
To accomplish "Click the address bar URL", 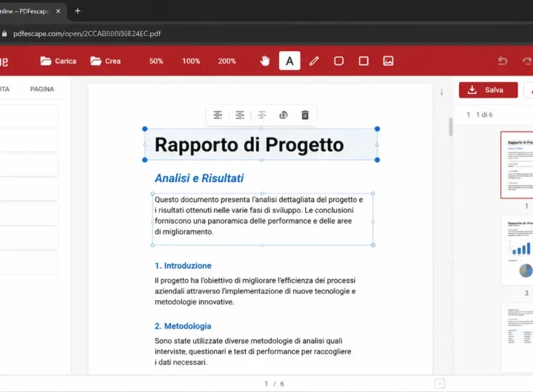I will point(87,33).
